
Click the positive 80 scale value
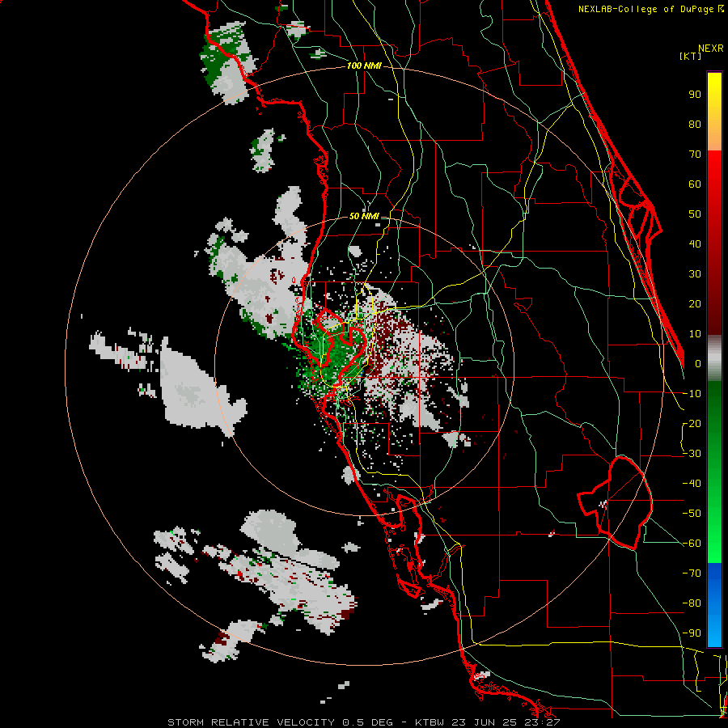[695, 124]
